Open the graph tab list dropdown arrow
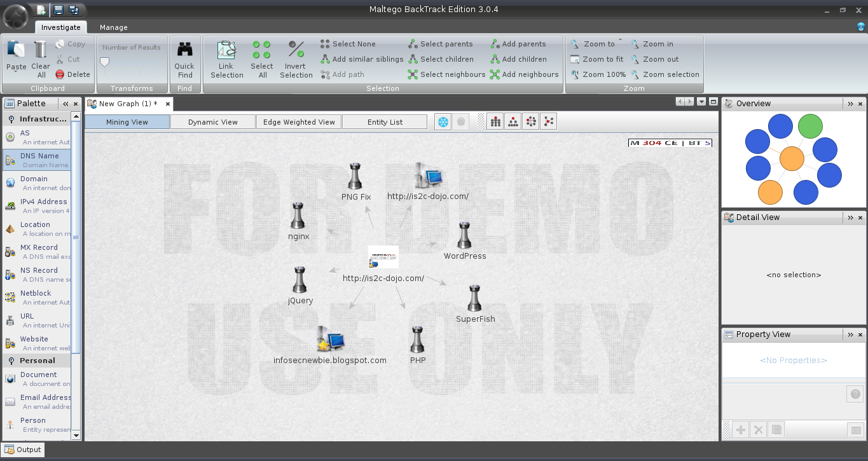 tap(701, 102)
